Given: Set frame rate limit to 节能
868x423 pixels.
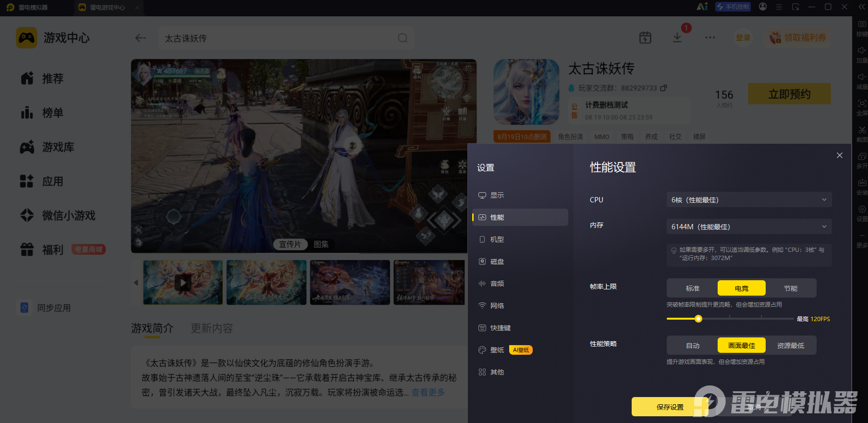Looking at the screenshot, I should [x=791, y=288].
